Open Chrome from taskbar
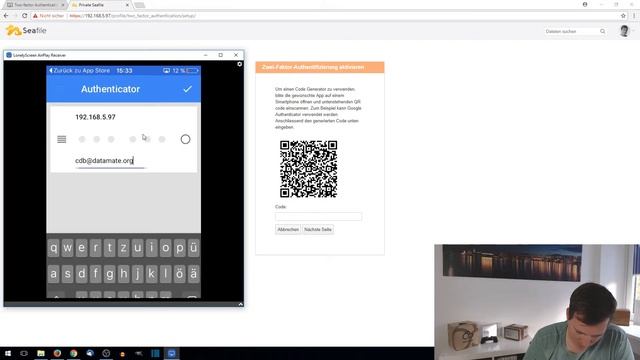This screenshot has width=640, height=360. (73, 353)
